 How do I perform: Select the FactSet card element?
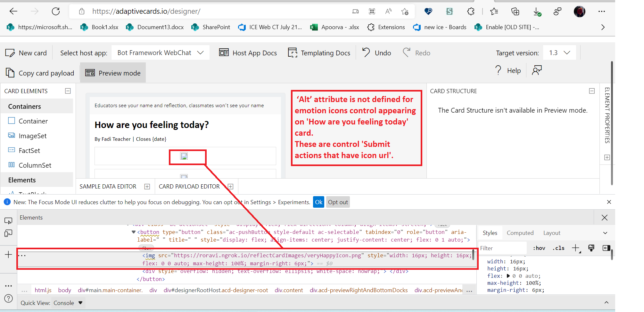tap(29, 150)
